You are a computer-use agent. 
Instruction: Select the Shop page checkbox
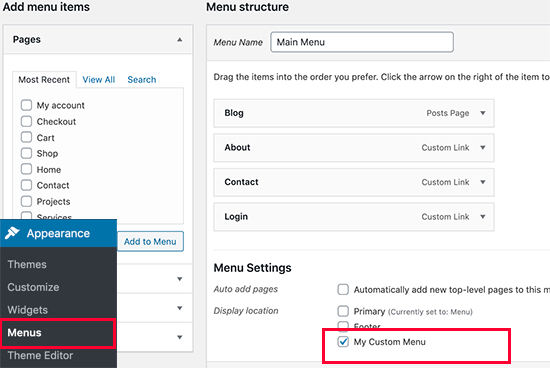[x=26, y=153]
